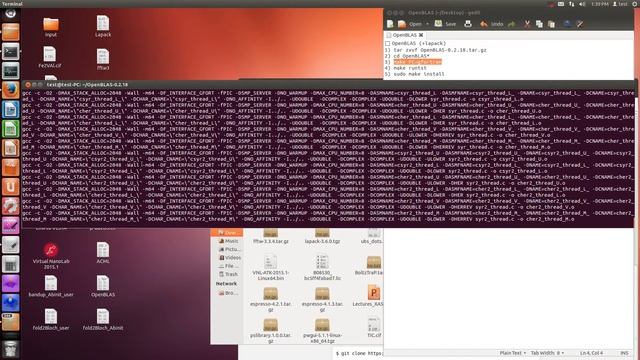Open the OpenBLAS file on the desktop
Screen dimensions: 640x360
pos(103,286)
